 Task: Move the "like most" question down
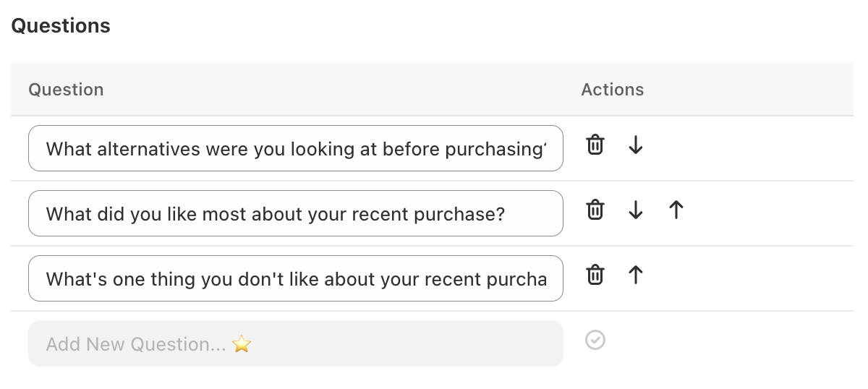pos(636,210)
